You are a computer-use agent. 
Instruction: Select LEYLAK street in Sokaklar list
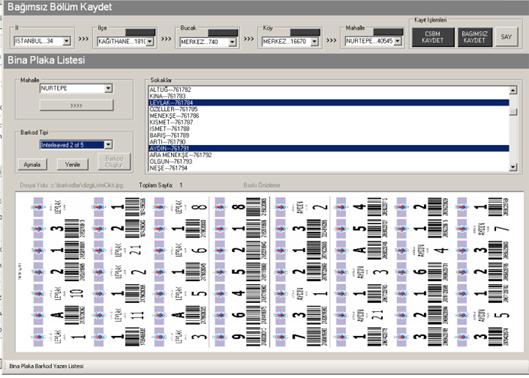tap(329, 103)
